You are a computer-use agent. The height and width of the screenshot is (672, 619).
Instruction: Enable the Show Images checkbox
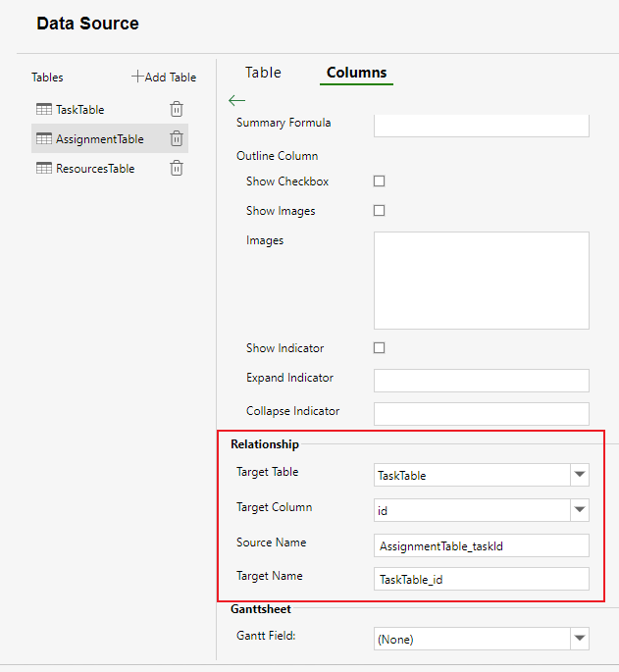379,211
